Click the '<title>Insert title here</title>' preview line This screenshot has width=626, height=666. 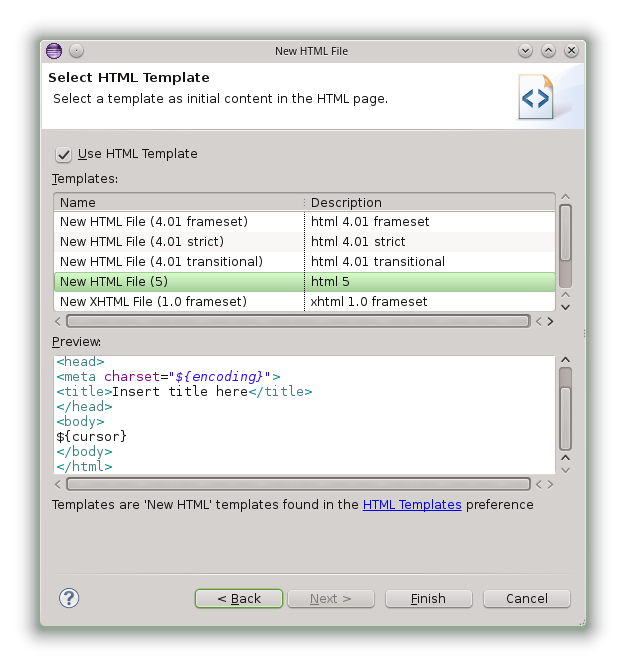184,392
